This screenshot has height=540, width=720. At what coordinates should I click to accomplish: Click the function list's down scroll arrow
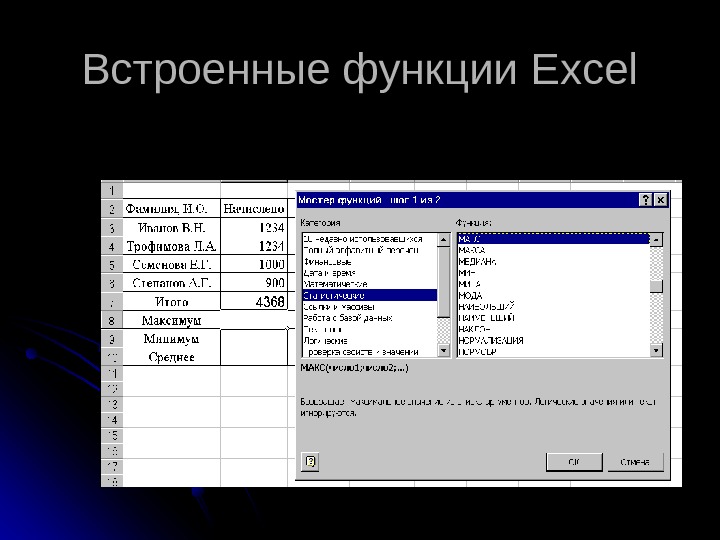[x=656, y=351]
